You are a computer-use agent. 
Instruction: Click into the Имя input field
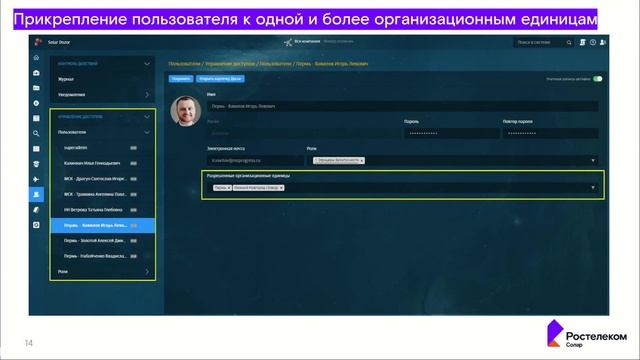(402, 107)
